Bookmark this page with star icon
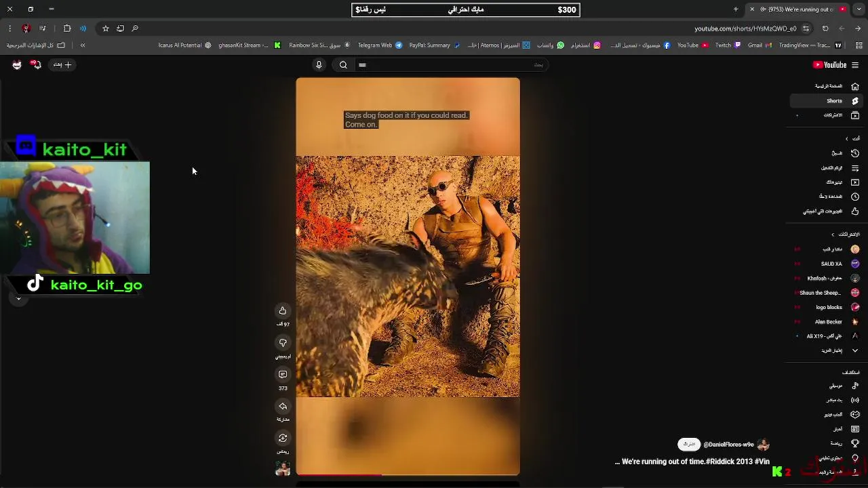868x488 pixels. click(106, 28)
